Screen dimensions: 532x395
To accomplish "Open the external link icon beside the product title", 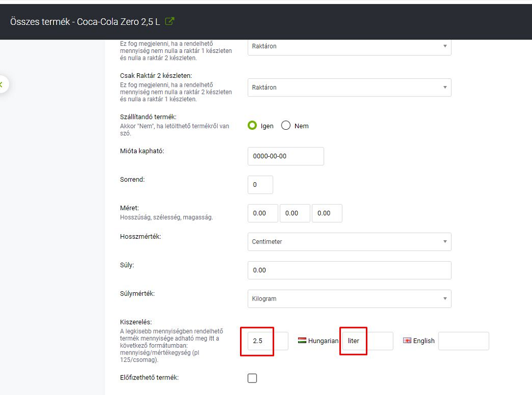I will (x=169, y=22).
